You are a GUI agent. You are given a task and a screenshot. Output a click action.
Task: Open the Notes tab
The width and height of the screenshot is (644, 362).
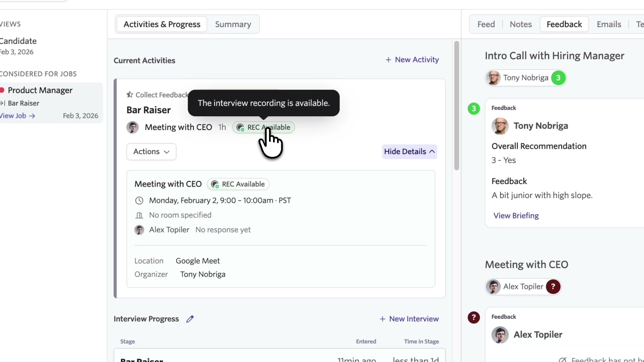pyautogui.click(x=521, y=24)
